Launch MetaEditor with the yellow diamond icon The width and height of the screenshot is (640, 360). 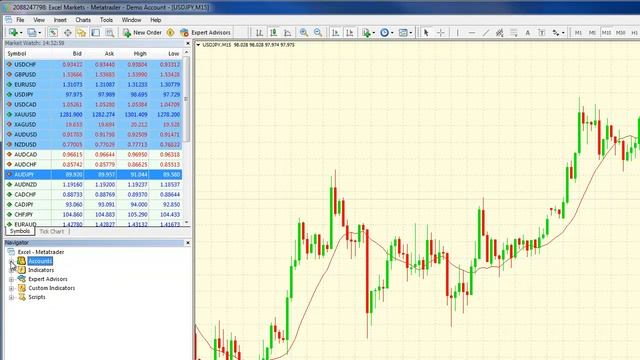pyautogui.click(x=171, y=32)
